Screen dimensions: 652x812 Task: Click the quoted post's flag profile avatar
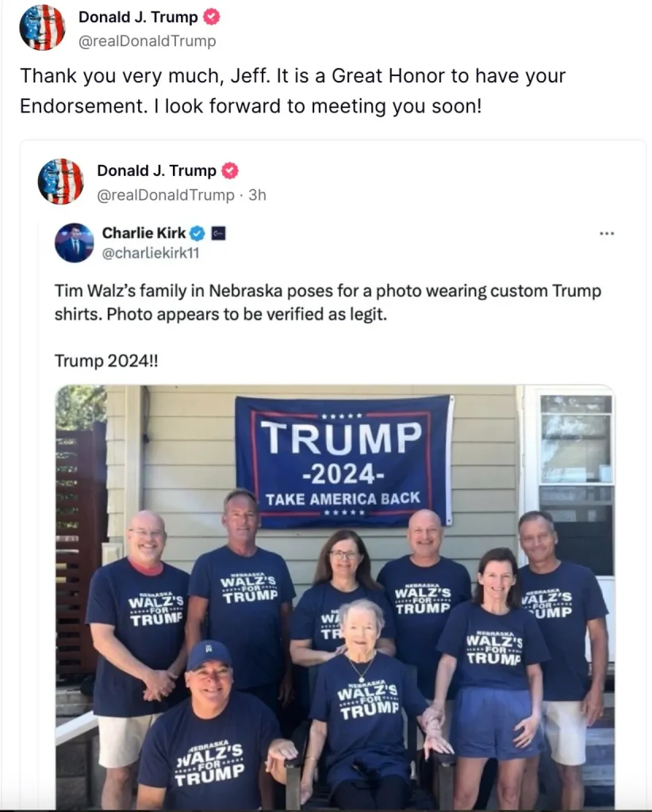[x=61, y=182]
